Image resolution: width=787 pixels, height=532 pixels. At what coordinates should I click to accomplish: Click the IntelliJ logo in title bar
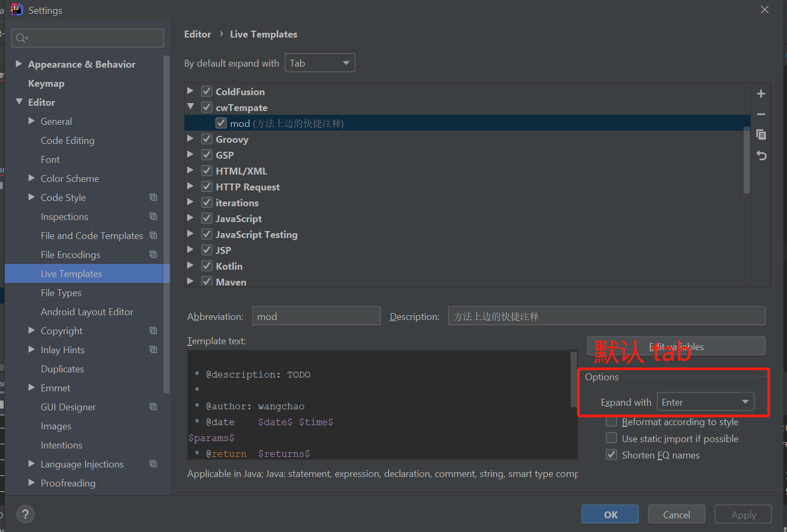pos(17,10)
